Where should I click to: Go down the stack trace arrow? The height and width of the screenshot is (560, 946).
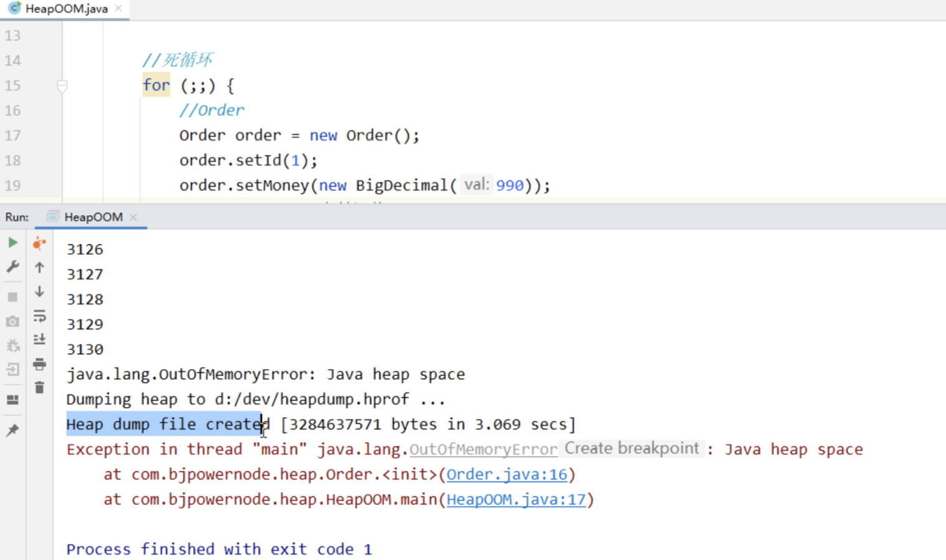click(x=39, y=292)
